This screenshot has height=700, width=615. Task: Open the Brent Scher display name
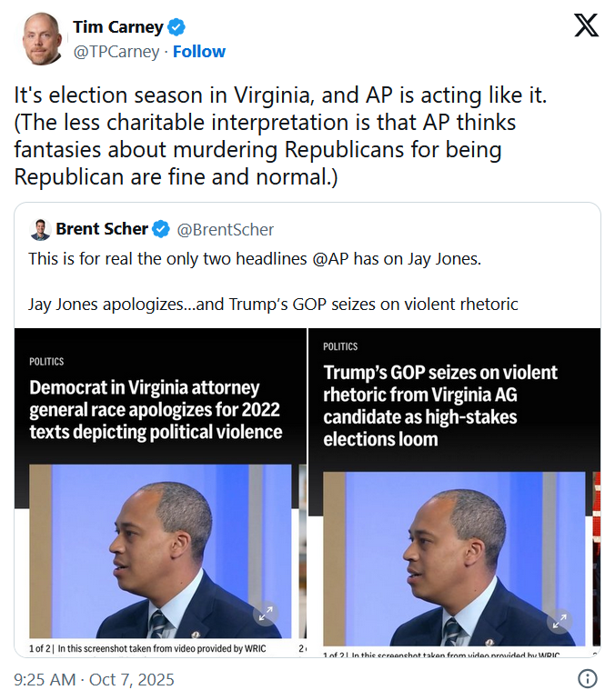[102, 229]
